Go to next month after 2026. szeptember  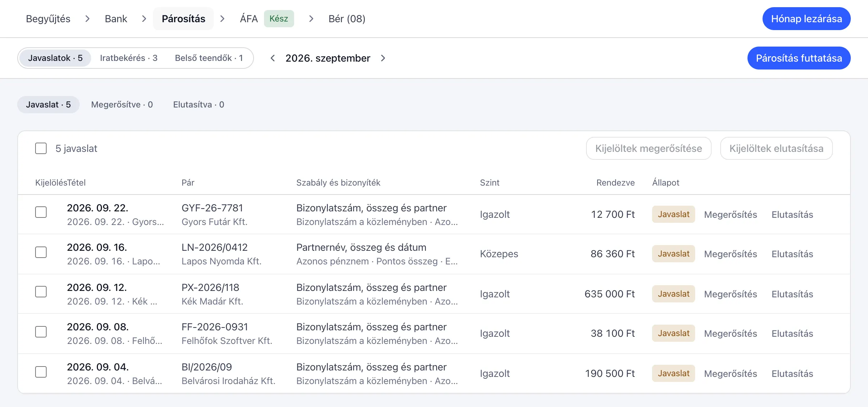tap(383, 58)
